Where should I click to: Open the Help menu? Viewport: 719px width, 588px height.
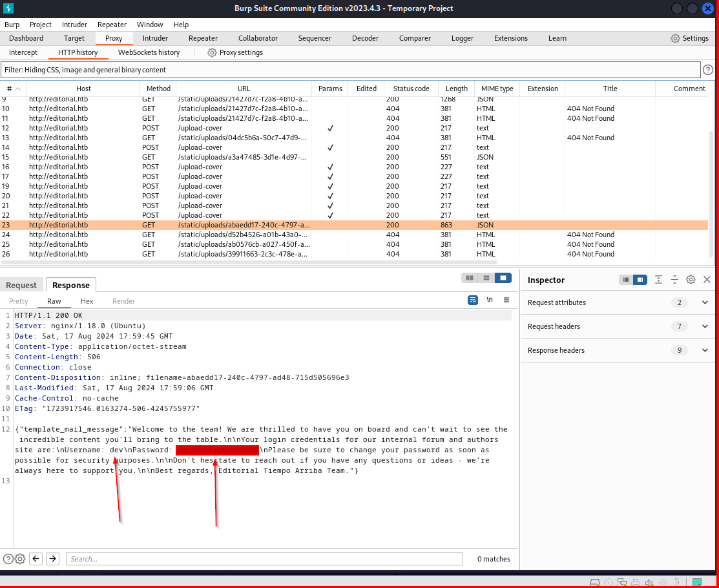click(x=181, y=25)
